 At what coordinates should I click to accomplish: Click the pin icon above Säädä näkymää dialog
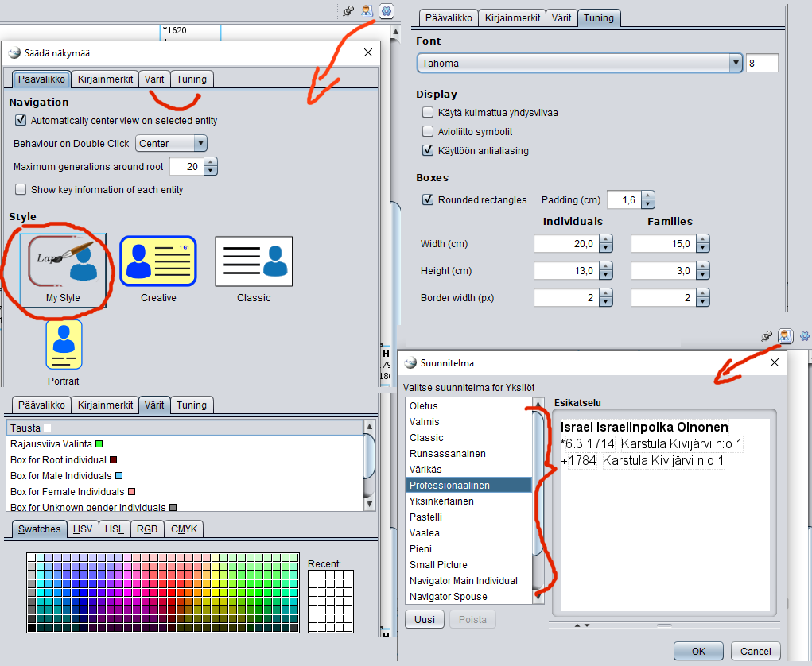pyautogui.click(x=348, y=11)
